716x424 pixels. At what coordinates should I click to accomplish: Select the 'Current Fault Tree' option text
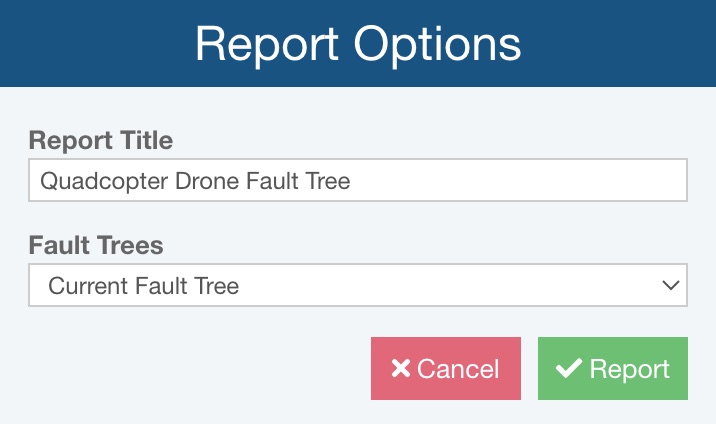pyautogui.click(x=144, y=287)
